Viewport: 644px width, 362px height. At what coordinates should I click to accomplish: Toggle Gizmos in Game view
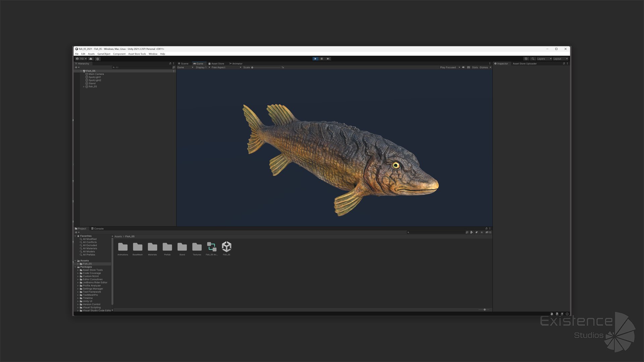tap(484, 67)
